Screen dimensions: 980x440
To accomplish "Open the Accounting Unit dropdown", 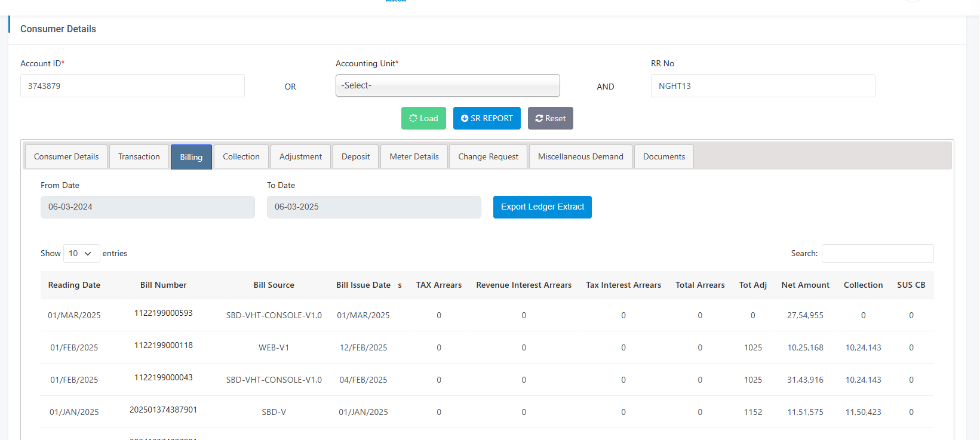I will click(448, 85).
